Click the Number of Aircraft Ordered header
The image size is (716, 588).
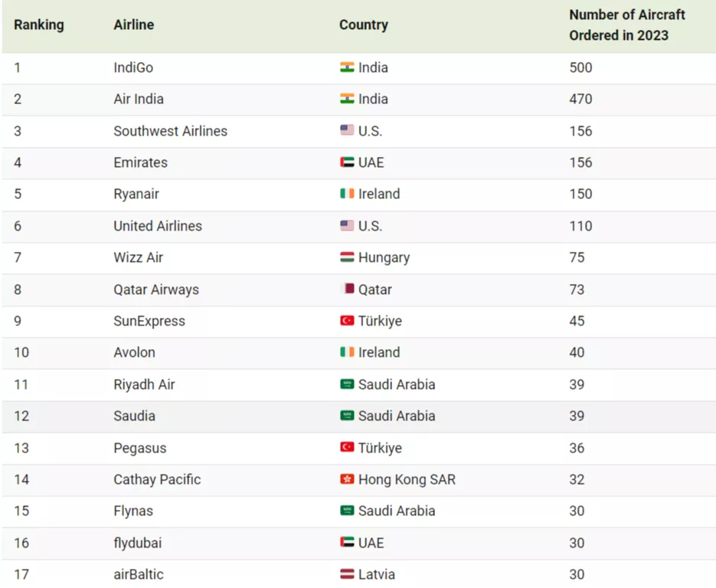(626, 24)
